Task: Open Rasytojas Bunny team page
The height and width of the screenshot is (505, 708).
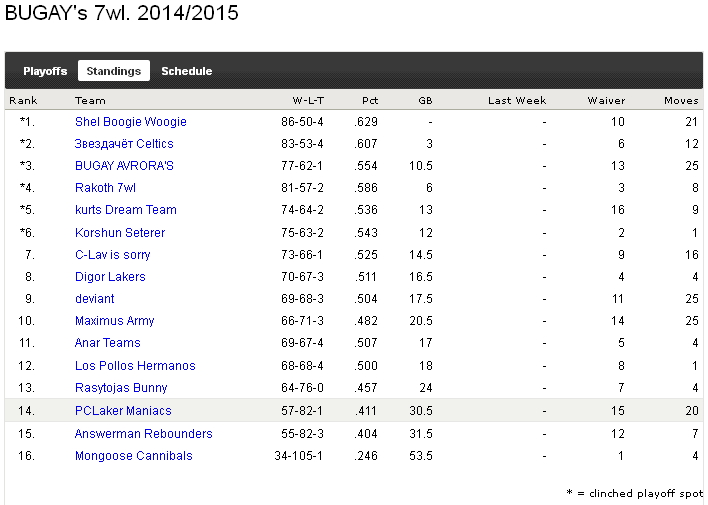Action: click(x=121, y=388)
